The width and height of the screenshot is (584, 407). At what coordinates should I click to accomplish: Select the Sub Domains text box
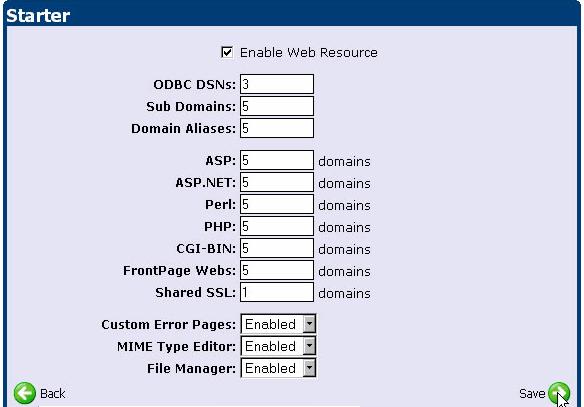point(277,106)
